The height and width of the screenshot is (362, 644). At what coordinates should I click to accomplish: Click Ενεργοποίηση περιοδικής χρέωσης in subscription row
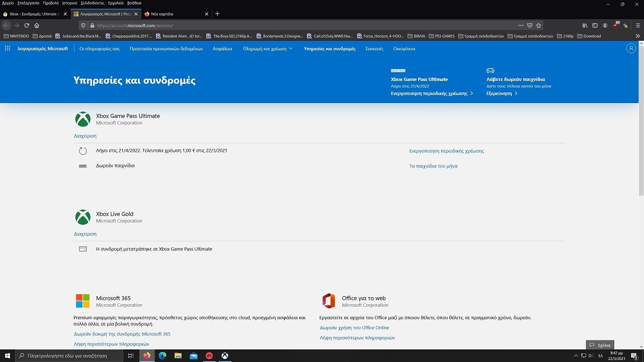click(447, 151)
